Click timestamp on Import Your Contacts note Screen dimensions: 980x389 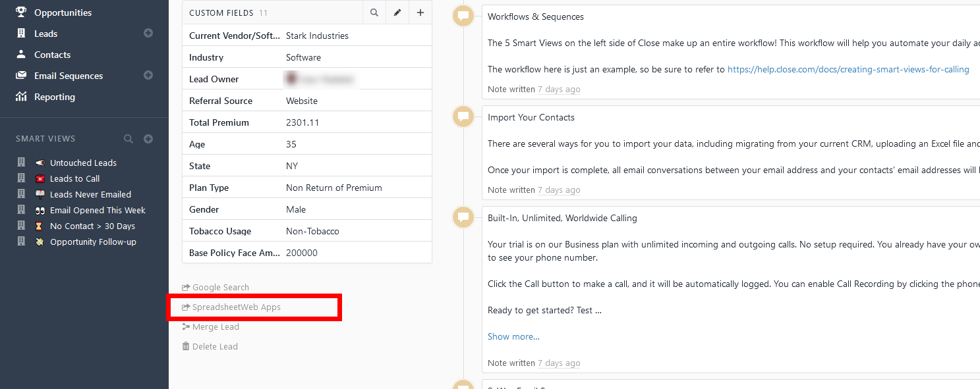point(559,190)
